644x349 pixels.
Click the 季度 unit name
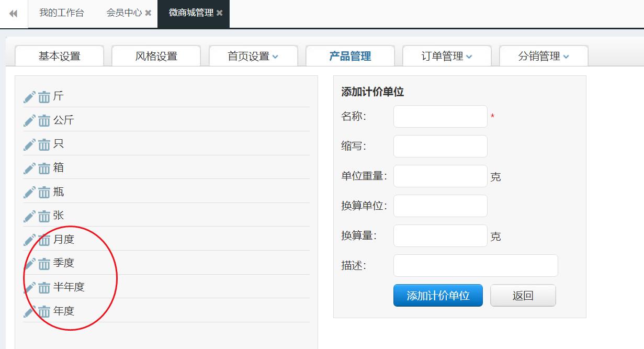pos(64,263)
